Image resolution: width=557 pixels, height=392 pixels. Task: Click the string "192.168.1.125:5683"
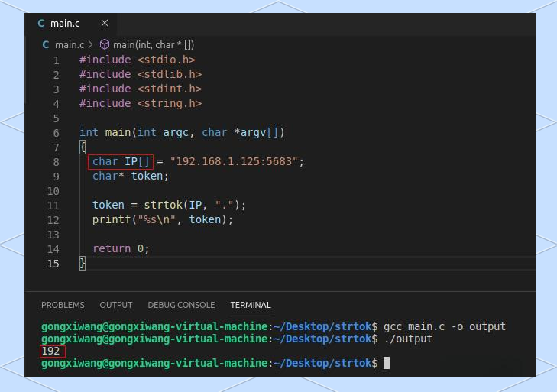point(234,162)
